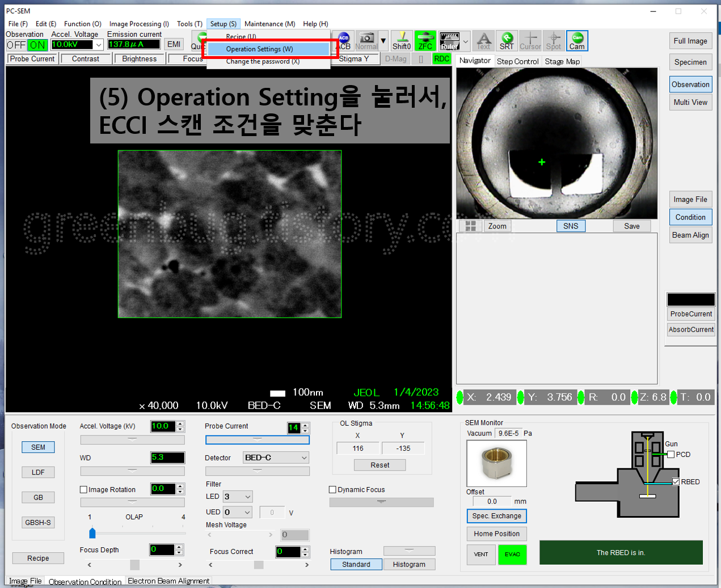
Task: Select GBSH-S observation mode
Action: point(38,522)
